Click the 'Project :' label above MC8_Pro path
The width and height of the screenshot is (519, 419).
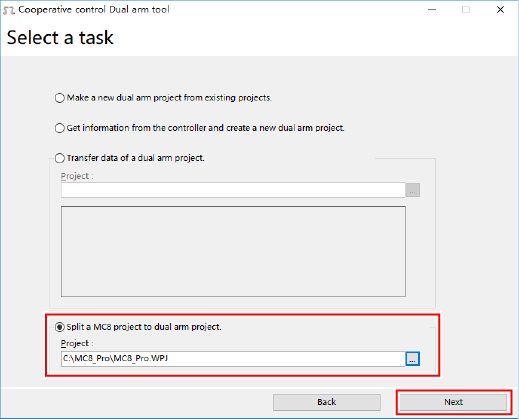pos(77,343)
